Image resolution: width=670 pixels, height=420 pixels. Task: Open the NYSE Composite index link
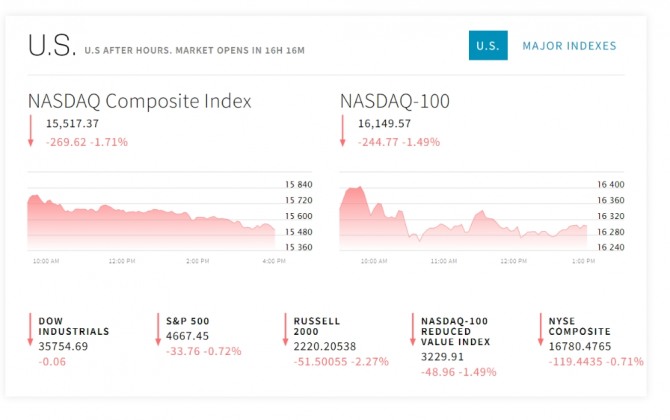point(579,326)
